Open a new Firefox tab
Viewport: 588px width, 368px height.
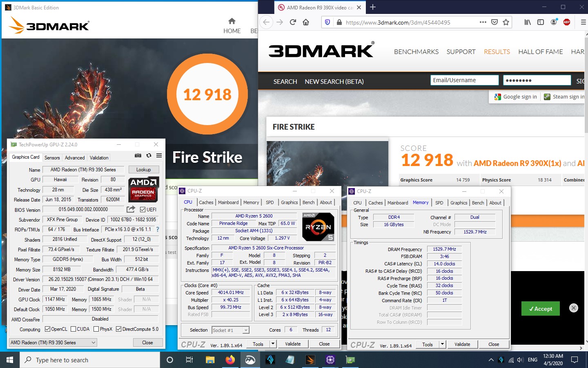click(373, 7)
